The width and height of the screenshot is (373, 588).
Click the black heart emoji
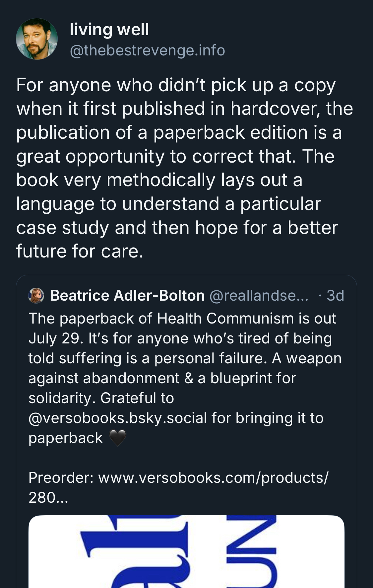point(118,438)
